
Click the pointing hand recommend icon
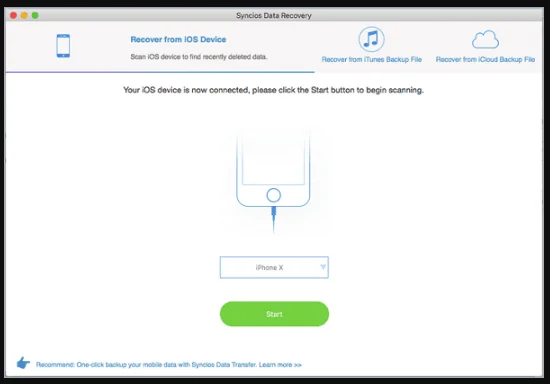(x=23, y=363)
